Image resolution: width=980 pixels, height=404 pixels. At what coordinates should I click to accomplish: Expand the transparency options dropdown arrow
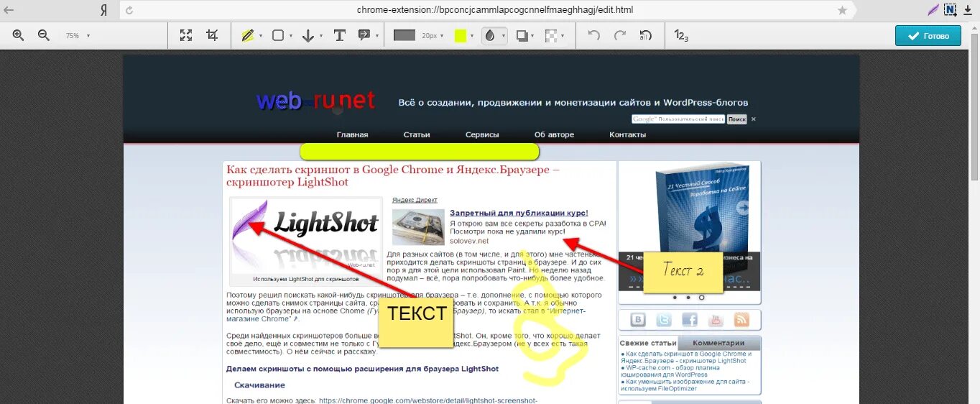[x=563, y=36]
